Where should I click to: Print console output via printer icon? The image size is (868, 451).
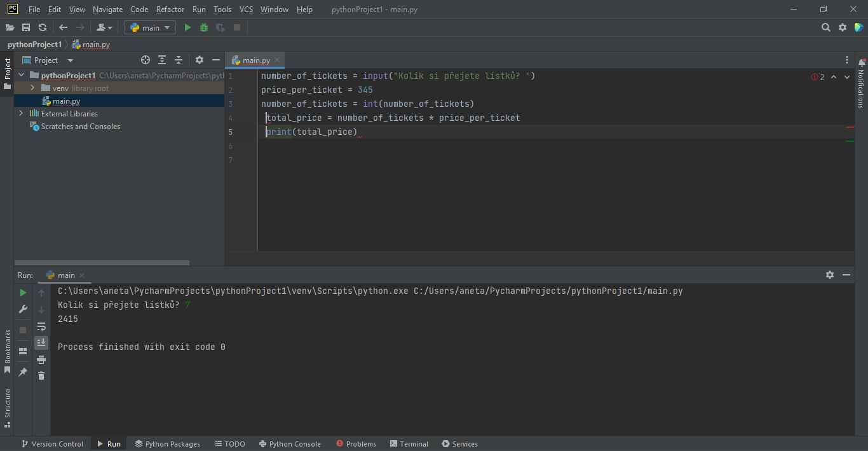(41, 359)
